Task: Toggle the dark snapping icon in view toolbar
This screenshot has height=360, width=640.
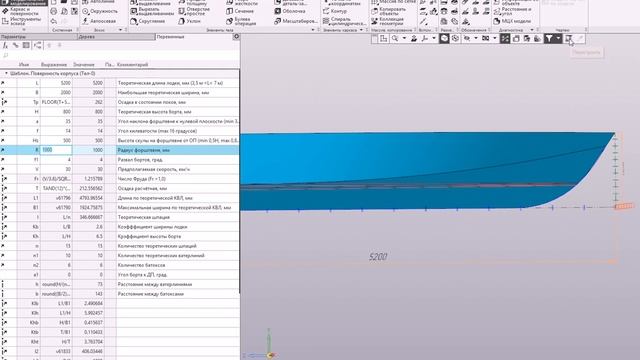Action: coord(505,38)
